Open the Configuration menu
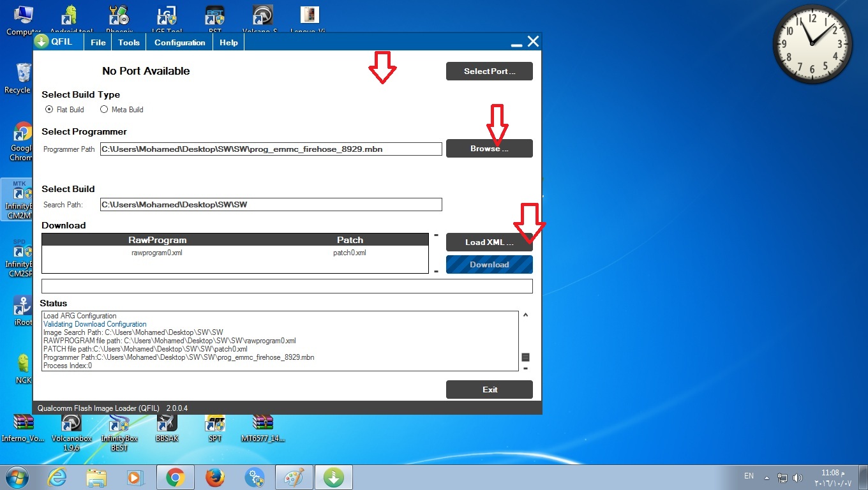This screenshot has width=868, height=490. (x=180, y=43)
